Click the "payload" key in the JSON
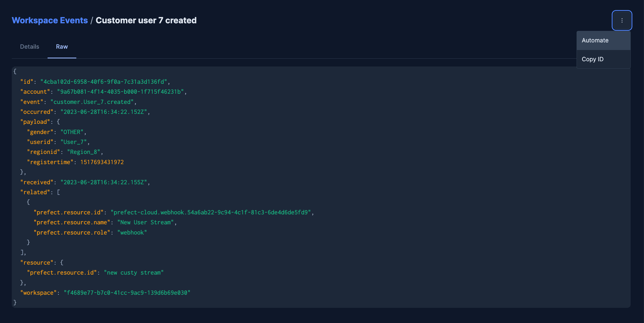This screenshot has width=644, height=323. tap(35, 122)
